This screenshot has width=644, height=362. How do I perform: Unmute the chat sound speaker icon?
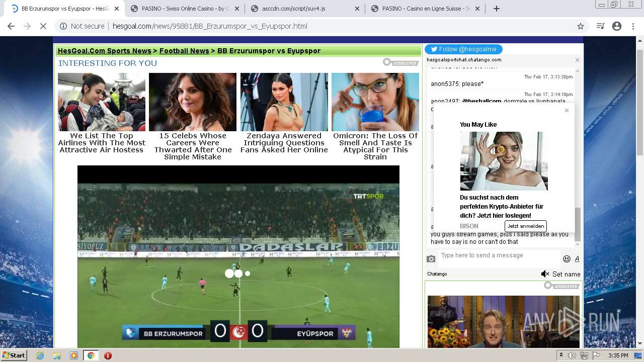tap(545, 274)
